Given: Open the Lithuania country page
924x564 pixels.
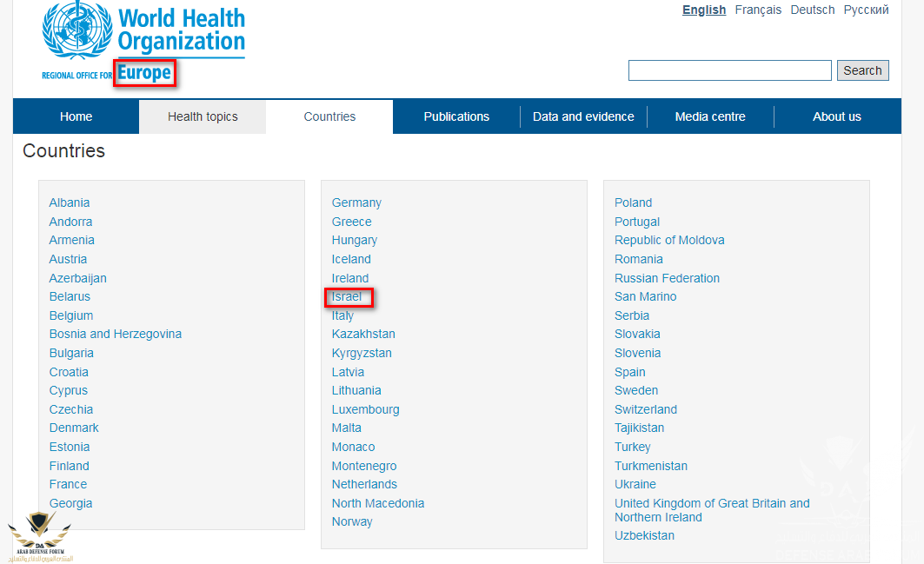Looking at the screenshot, I should [356, 391].
